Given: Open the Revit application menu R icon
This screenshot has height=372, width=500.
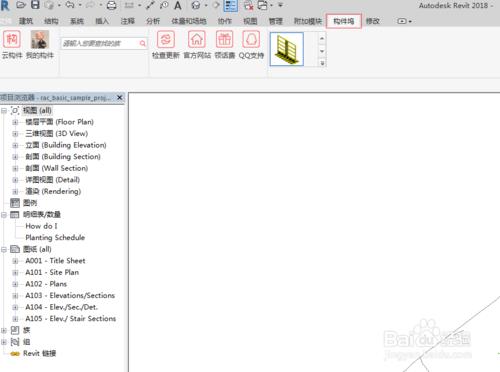Looking at the screenshot, I should click(5, 5).
